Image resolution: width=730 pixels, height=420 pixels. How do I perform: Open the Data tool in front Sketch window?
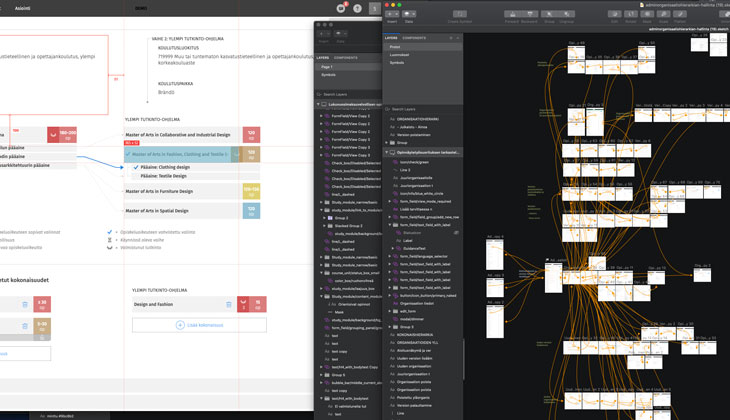(409, 14)
